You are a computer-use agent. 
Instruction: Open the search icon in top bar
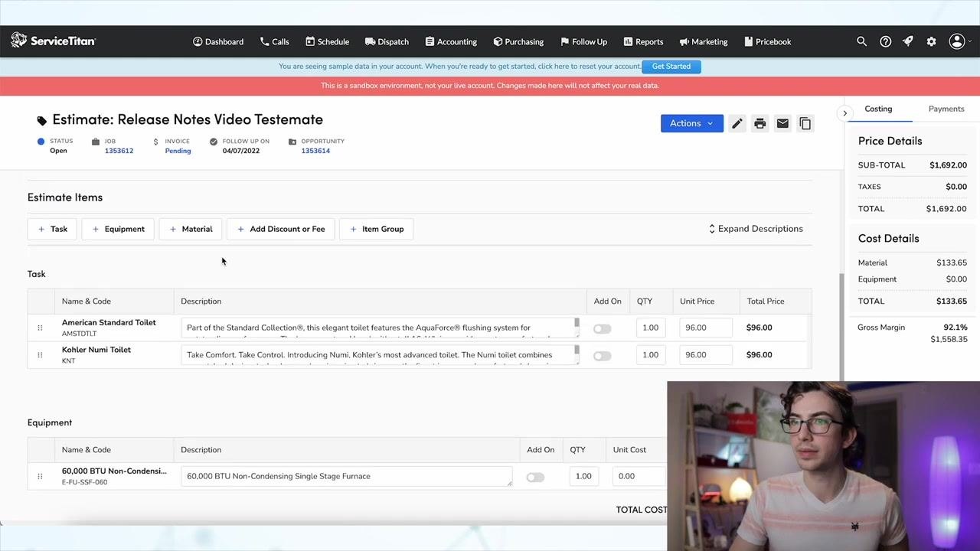861,41
